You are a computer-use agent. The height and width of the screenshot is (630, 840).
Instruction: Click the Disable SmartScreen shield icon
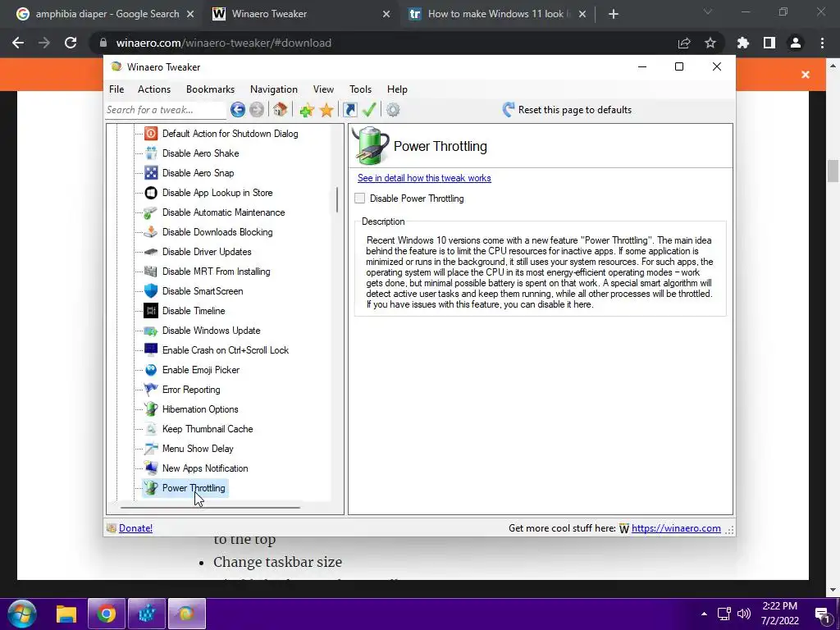[151, 291]
